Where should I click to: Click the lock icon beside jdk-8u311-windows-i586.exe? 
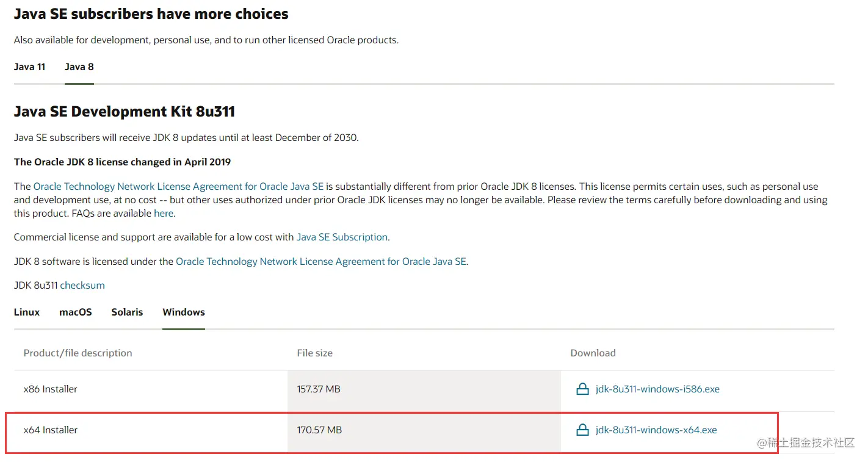pyautogui.click(x=582, y=389)
